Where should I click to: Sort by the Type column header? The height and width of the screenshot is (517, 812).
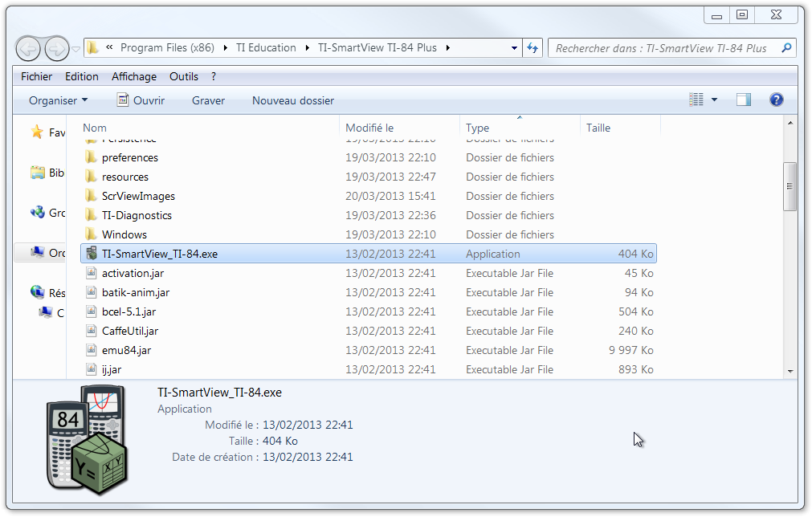click(477, 128)
